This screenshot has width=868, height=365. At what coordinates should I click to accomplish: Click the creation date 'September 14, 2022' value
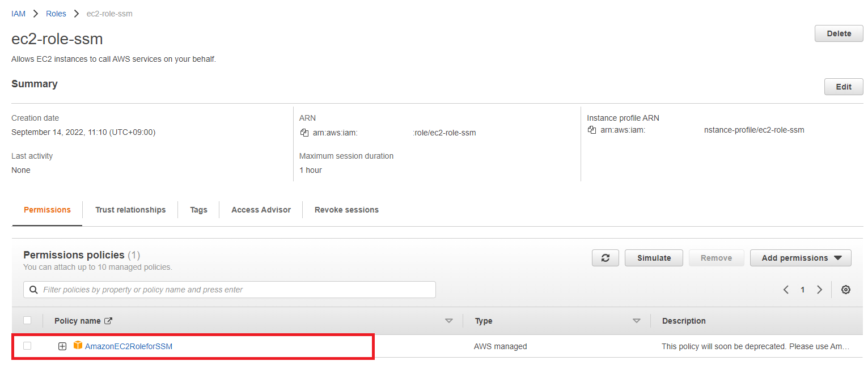click(83, 132)
